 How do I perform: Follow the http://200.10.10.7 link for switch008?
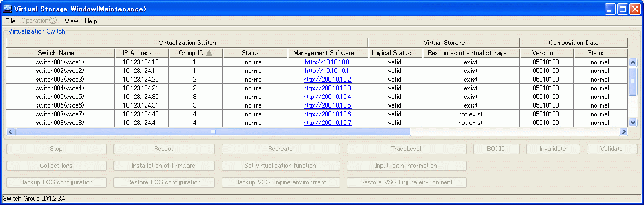[327, 122]
